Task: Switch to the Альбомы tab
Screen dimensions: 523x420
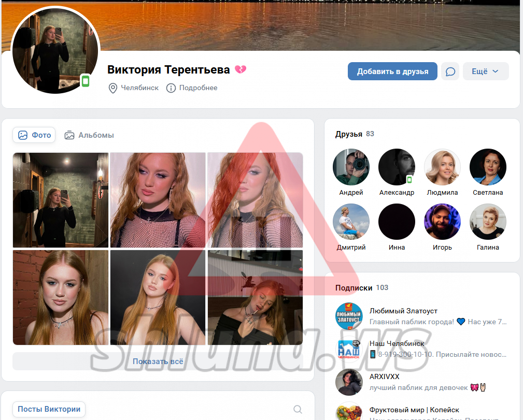Action: coord(89,135)
